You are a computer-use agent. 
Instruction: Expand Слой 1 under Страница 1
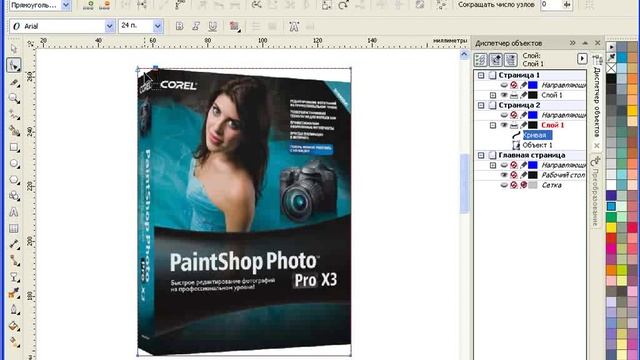493,95
